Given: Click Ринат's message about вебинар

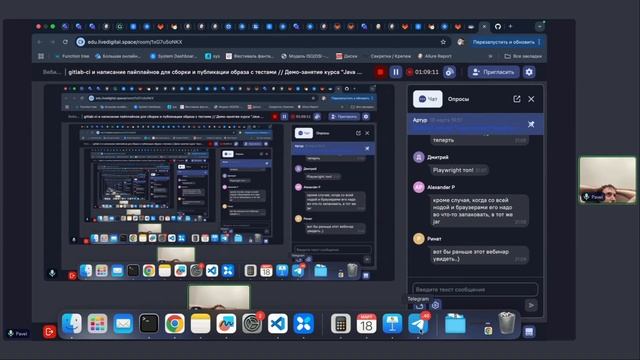Looking at the screenshot, I should 479,256.
